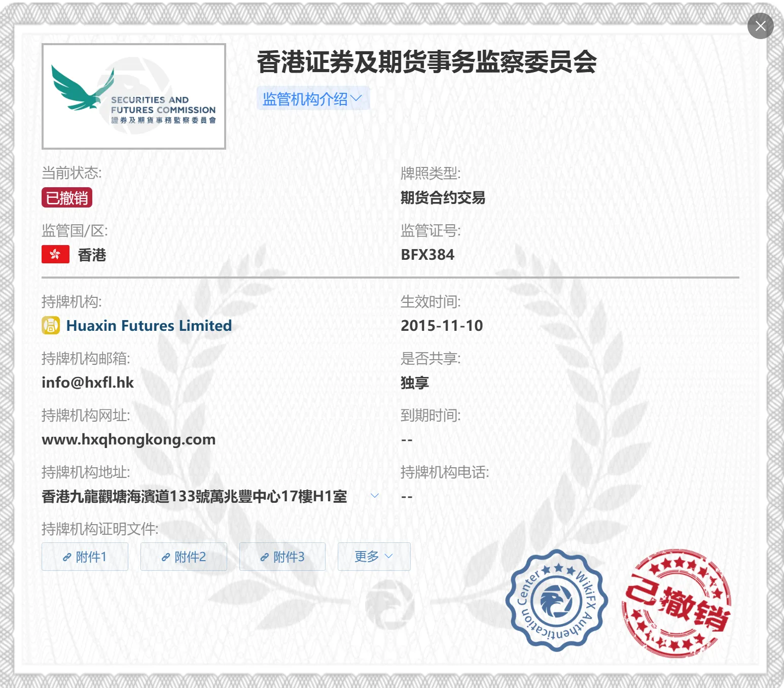Click the region name 香港
This screenshot has width=784, height=688.
(92, 255)
